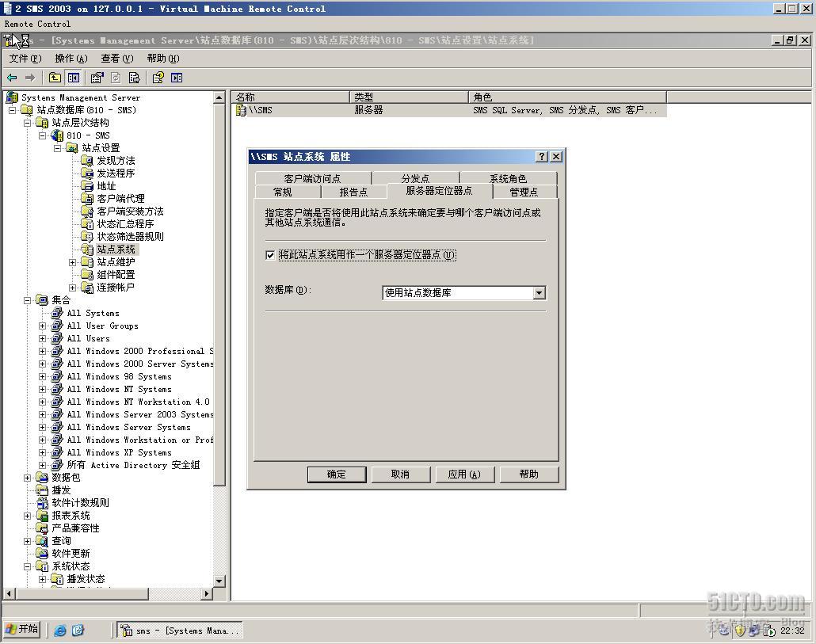This screenshot has width=816, height=644.
Task: Toggle 将此站点系统用作一个服务器定位器点 checkbox
Action: click(x=270, y=255)
